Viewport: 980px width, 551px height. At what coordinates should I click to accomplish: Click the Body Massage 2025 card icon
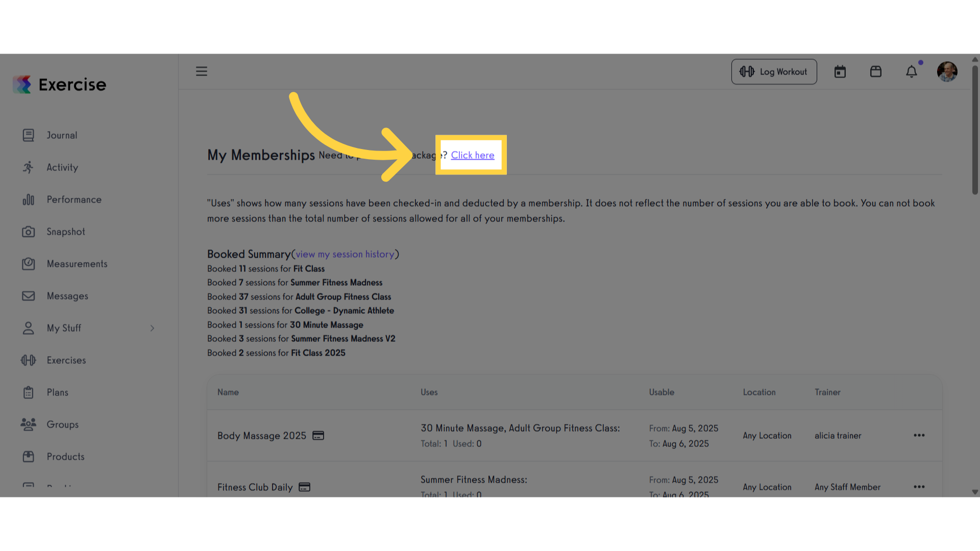pyautogui.click(x=318, y=436)
